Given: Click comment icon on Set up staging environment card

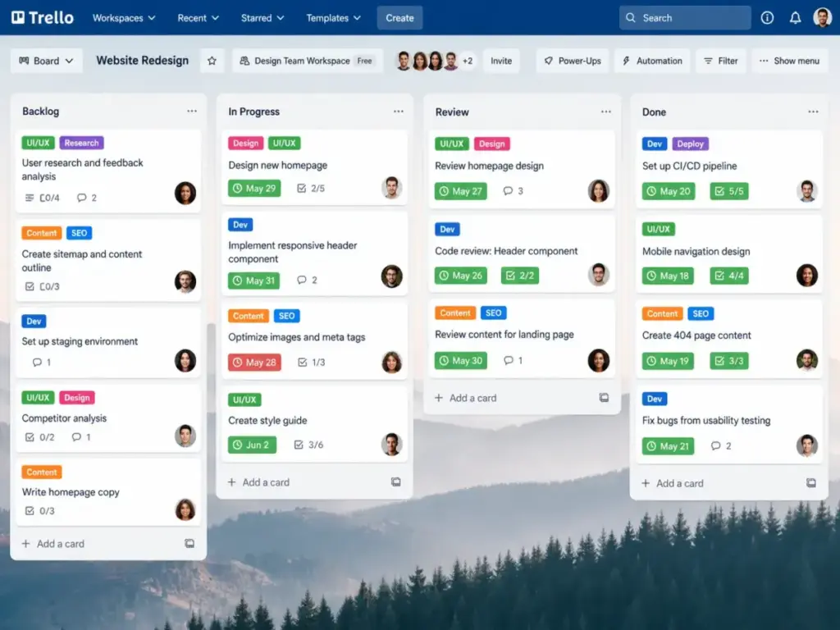Looking at the screenshot, I should (x=37, y=362).
